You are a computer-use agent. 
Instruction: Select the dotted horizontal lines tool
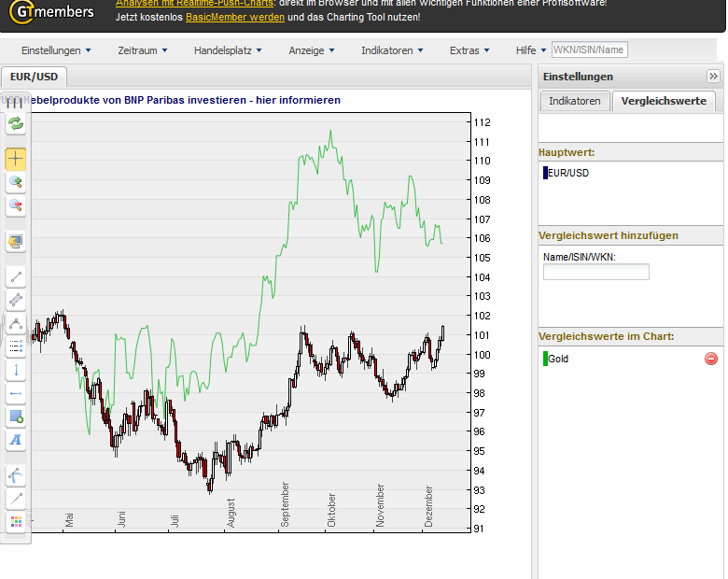(15, 346)
